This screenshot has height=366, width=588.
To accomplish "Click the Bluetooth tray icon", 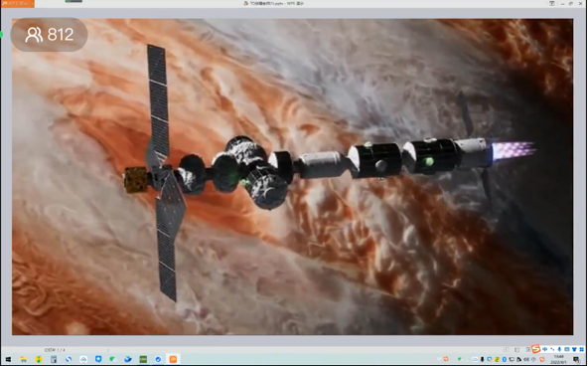I will (505, 359).
